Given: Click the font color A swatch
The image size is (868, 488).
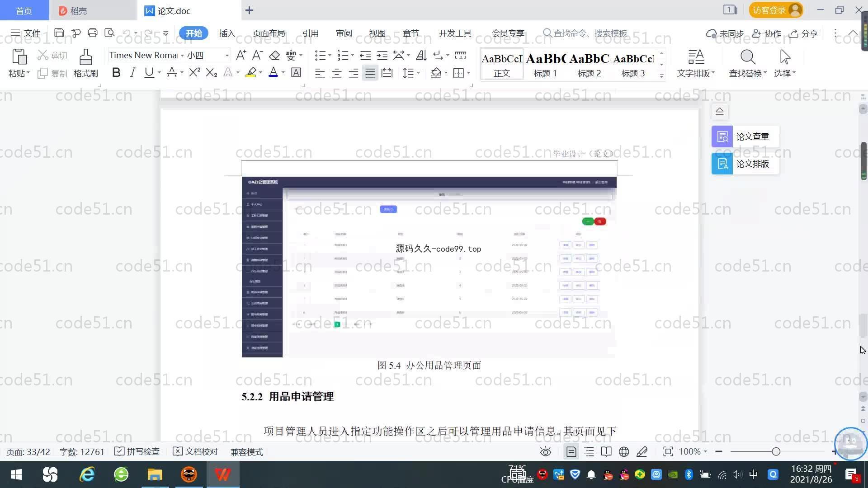Looking at the screenshot, I should click(273, 72).
